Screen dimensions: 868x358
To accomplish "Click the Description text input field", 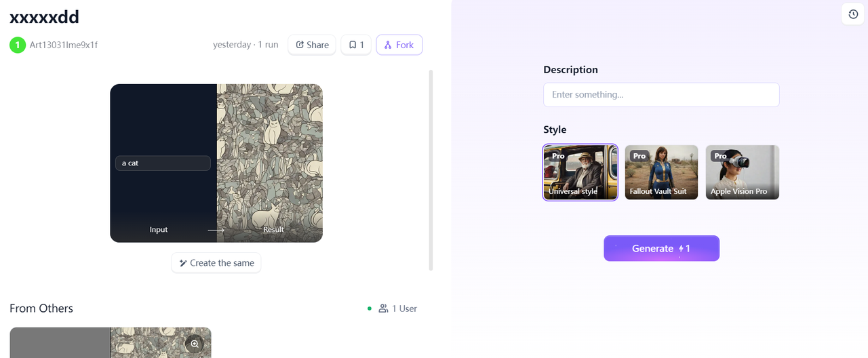I will point(661,95).
